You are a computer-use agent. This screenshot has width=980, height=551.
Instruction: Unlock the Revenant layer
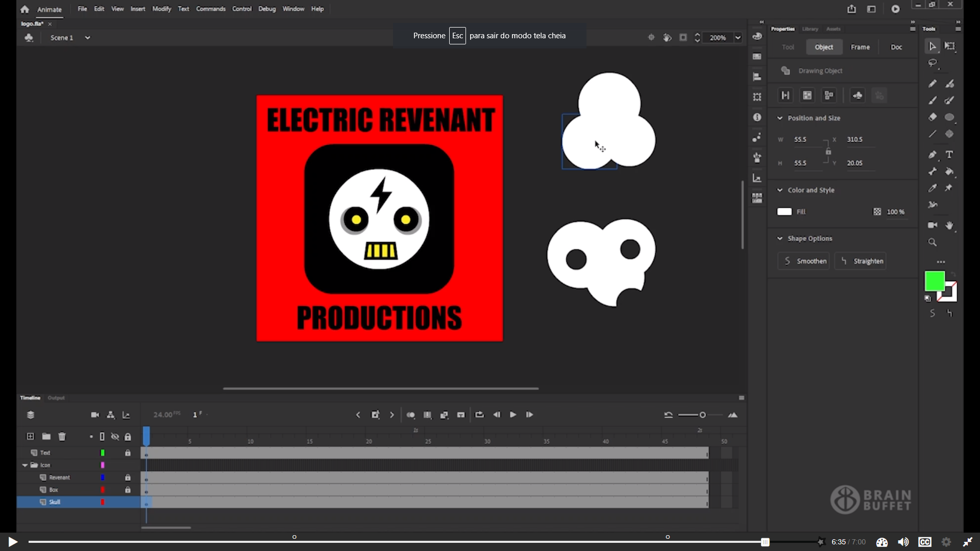pos(128,478)
